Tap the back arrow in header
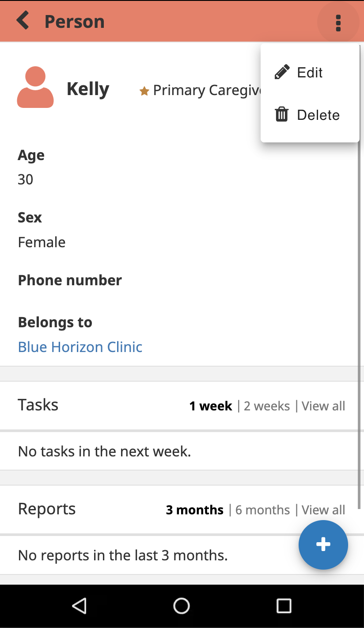Viewport: 364px width, 628px height. pos(23,21)
